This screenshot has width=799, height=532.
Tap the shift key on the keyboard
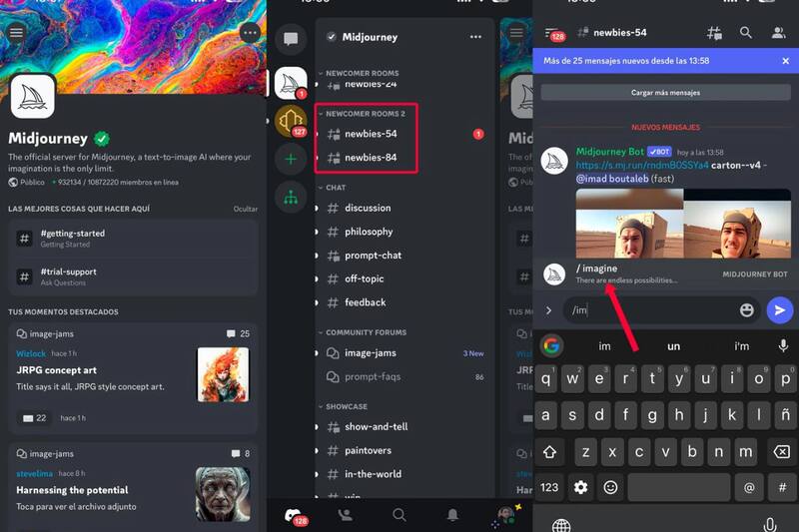pyautogui.click(x=550, y=451)
